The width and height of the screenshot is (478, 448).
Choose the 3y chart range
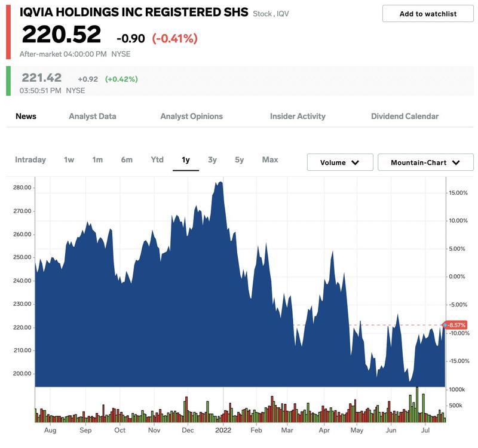point(212,159)
